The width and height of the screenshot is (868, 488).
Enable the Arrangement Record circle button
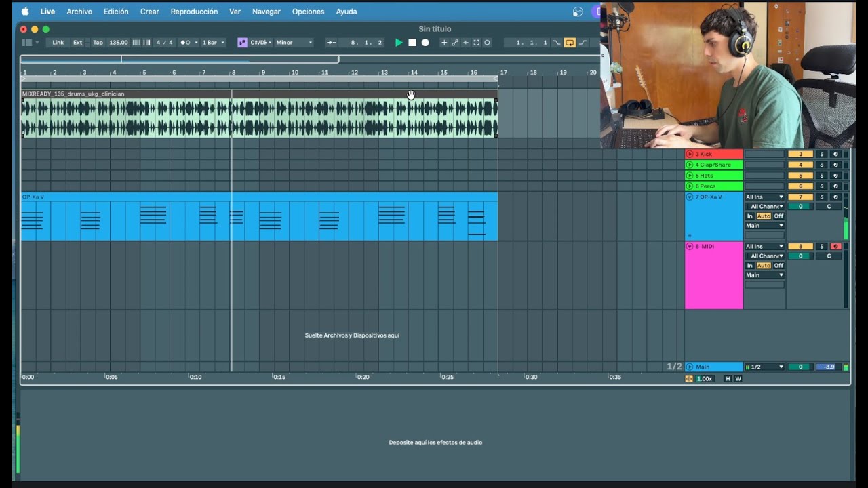(x=425, y=42)
